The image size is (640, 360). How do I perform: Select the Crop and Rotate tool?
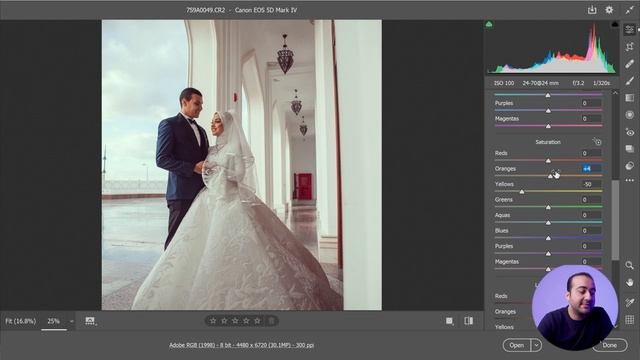pyautogui.click(x=629, y=47)
